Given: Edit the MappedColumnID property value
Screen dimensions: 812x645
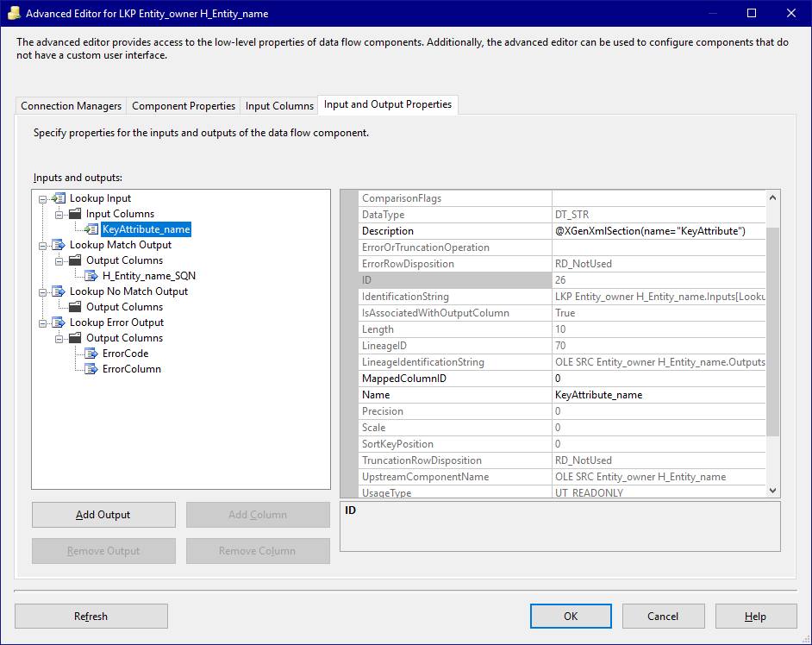Looking at the screenshot, I should coord(659,379).
